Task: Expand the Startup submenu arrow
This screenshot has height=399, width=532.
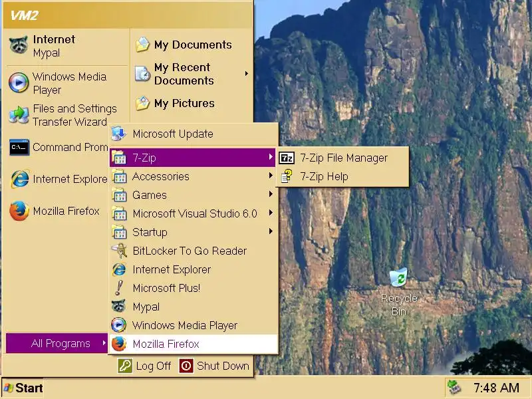Action: tap(271, 231)
